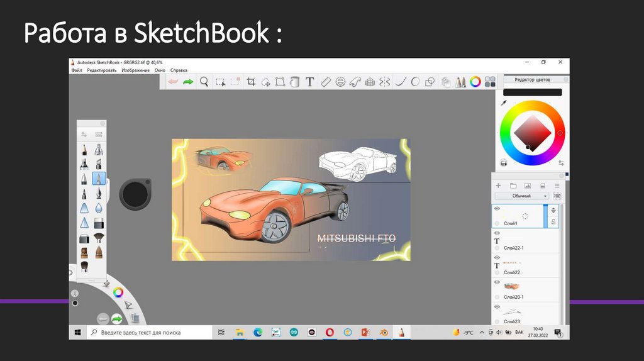This screenshot has height=361, width=644.
Task: Expand hidden system tray icons
Action: tap(482, 332)
